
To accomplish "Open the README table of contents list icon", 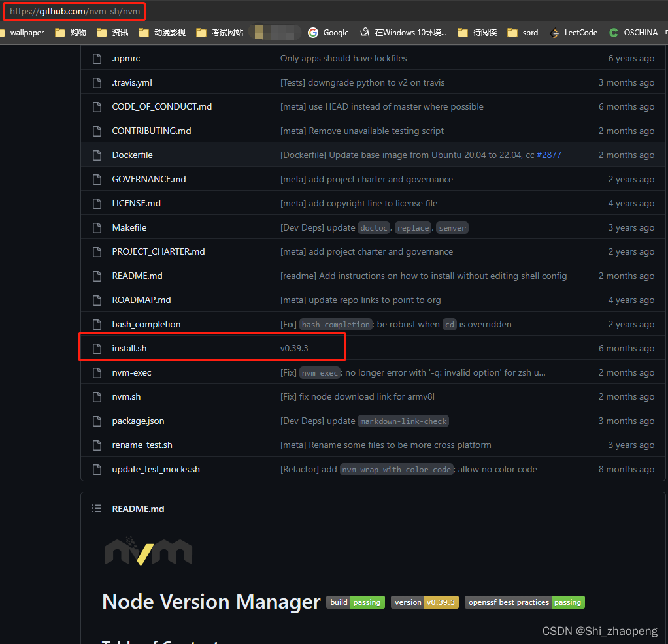I will point(97,509).
